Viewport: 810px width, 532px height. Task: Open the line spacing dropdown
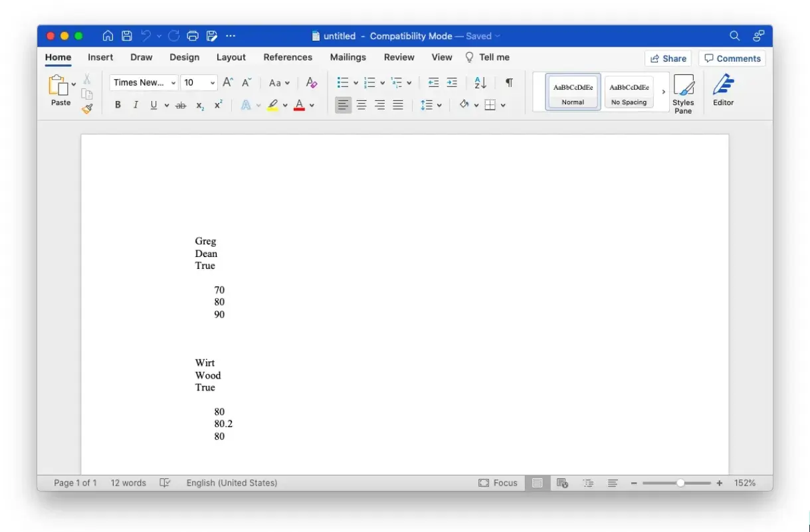439,104
